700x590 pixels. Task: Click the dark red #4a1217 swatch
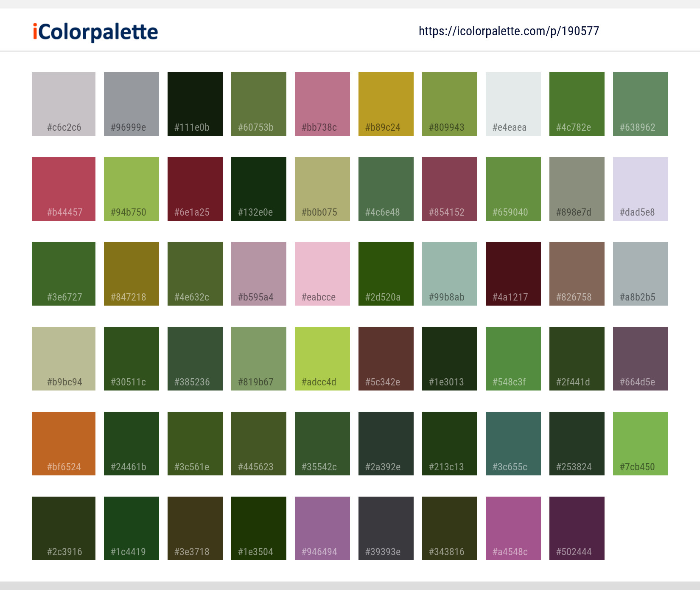click(513, 274)
